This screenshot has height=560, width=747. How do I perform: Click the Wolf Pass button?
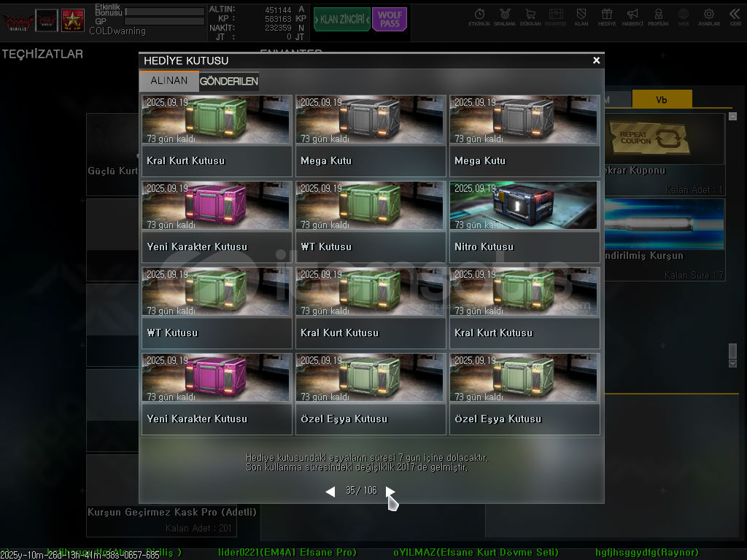point(390,19)
